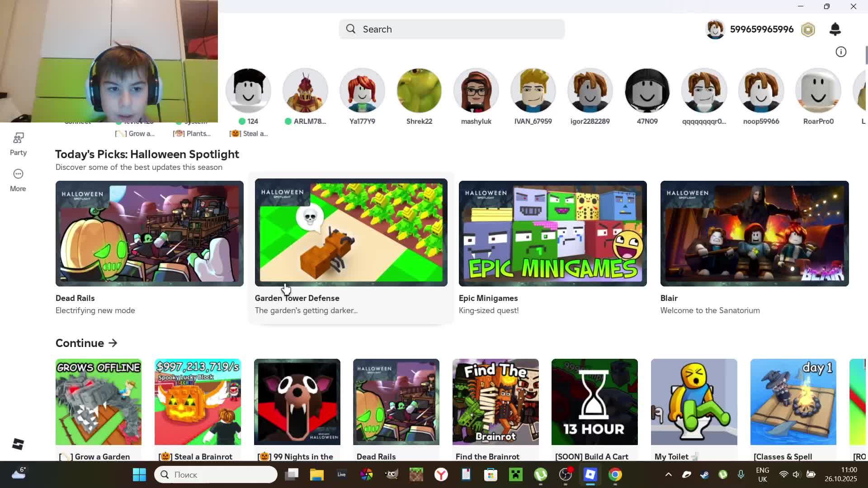This screenshot has width=868, height=488.
Task: Open Epic Minigames title link
Action: (488, 298)
